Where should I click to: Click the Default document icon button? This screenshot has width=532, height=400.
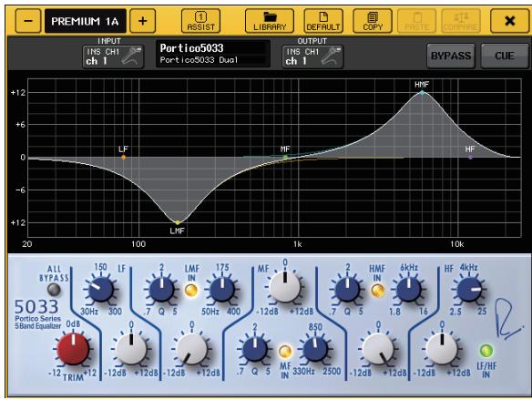(x=323, y=21)
